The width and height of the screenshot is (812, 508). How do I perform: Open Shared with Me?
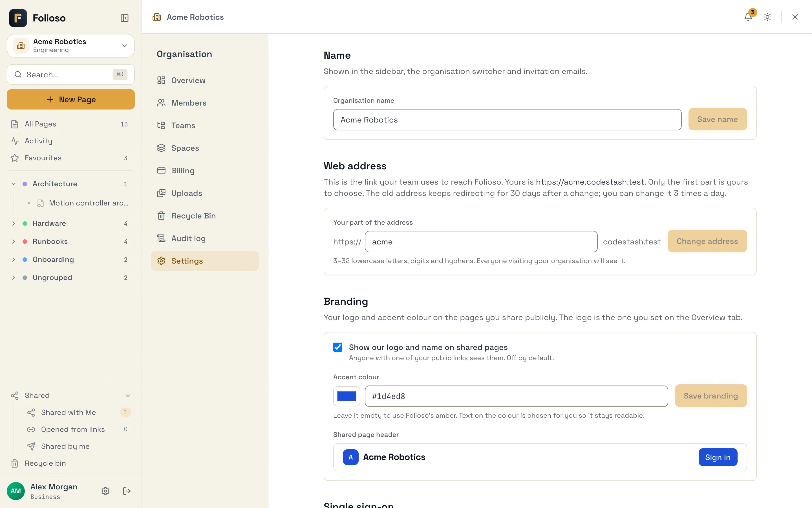click(x=79, y=412)
